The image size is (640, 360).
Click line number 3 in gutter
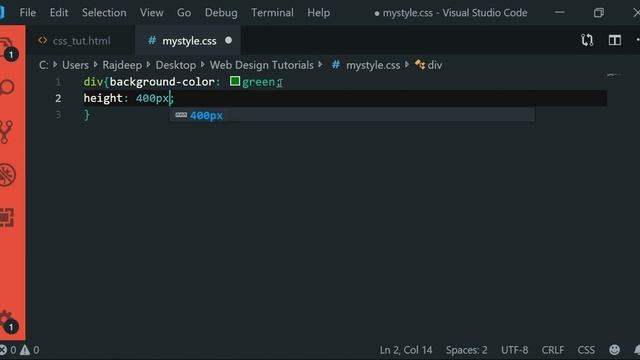(x=58, y=115)
